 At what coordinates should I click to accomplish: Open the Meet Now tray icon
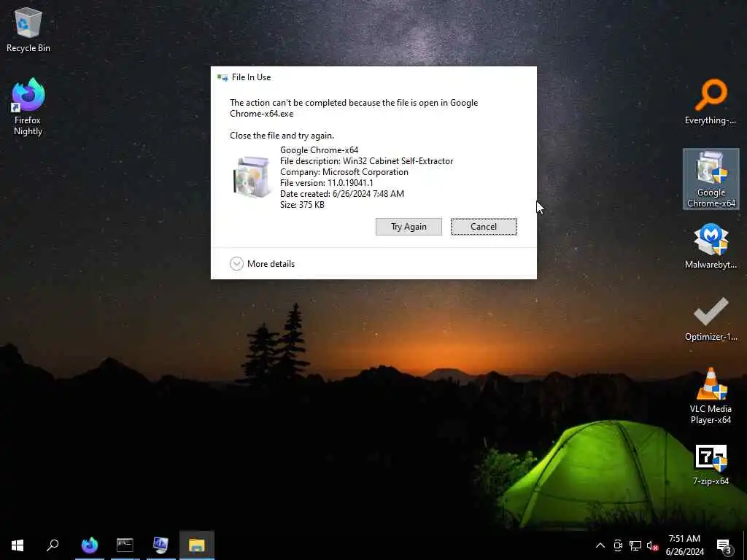618,545
